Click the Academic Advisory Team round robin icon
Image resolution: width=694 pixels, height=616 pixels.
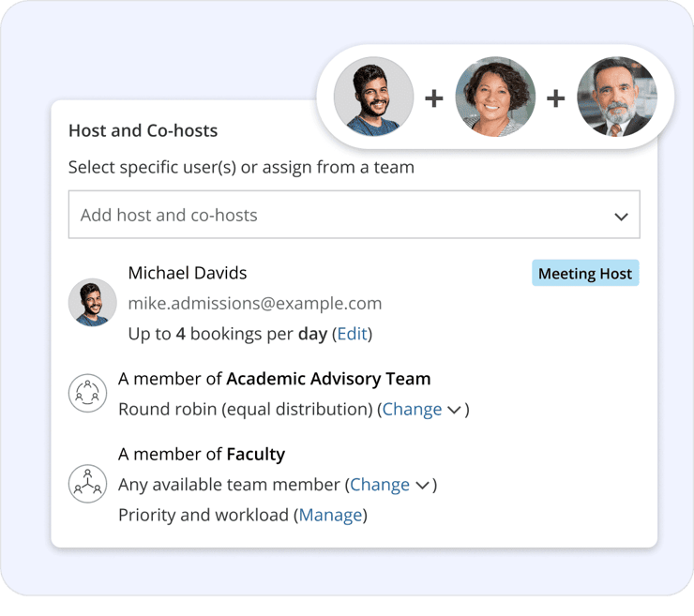[x=87, y=393]
